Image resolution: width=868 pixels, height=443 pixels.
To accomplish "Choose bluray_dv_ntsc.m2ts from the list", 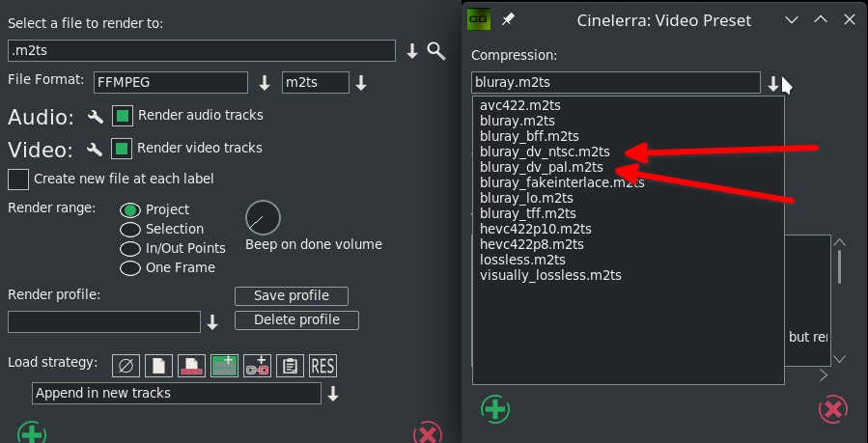I will pos(545,152).
